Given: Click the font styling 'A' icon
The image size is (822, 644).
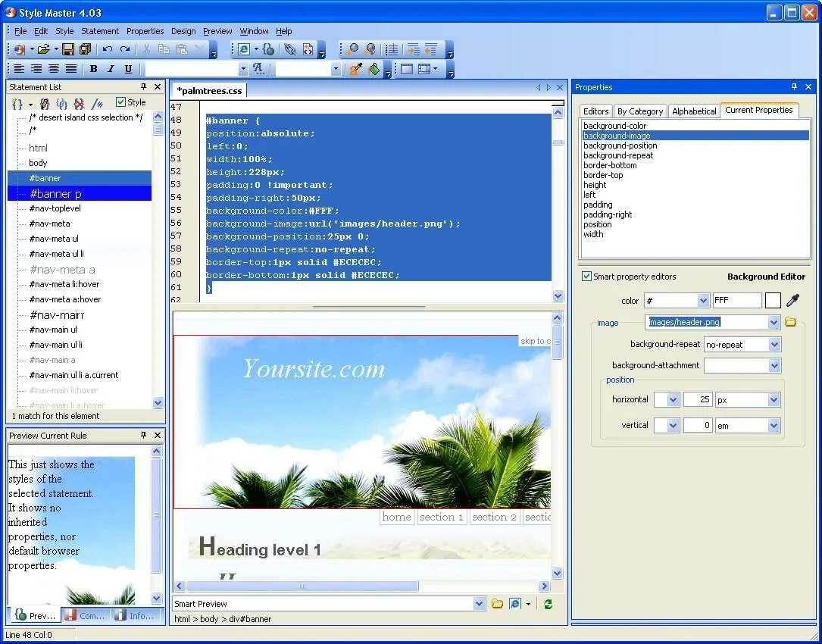Looking at the screenshot, I should (x=258, y=69).
